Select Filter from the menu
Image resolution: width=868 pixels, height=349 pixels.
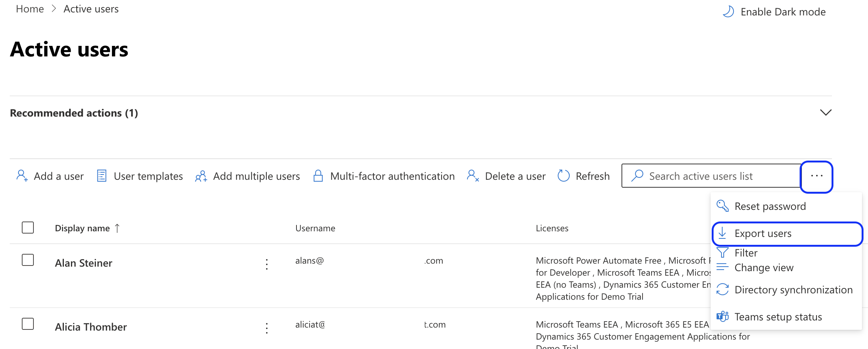pyautogui.click(x=746, y=252)
